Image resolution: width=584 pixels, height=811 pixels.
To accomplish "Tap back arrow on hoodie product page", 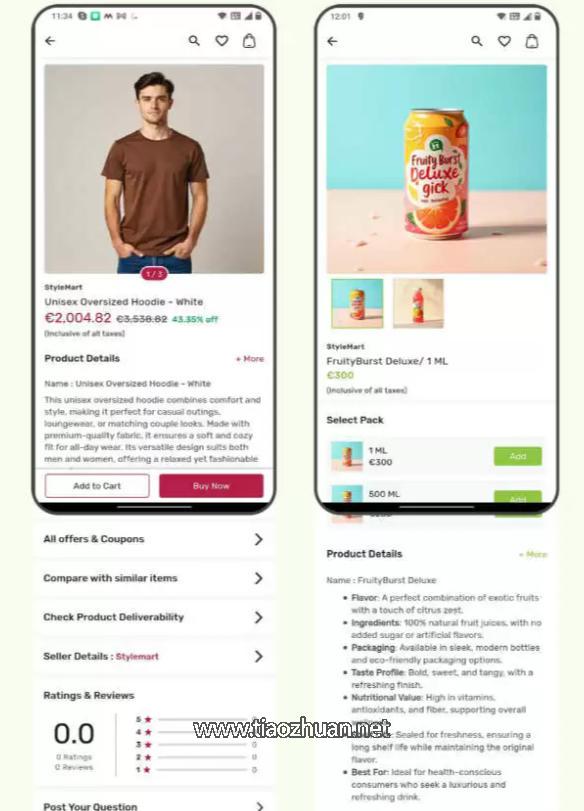I will click(x=50, y=41).
